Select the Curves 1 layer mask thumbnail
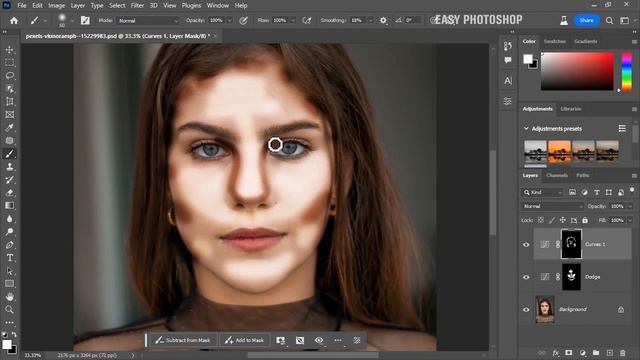 click(571, 244)
